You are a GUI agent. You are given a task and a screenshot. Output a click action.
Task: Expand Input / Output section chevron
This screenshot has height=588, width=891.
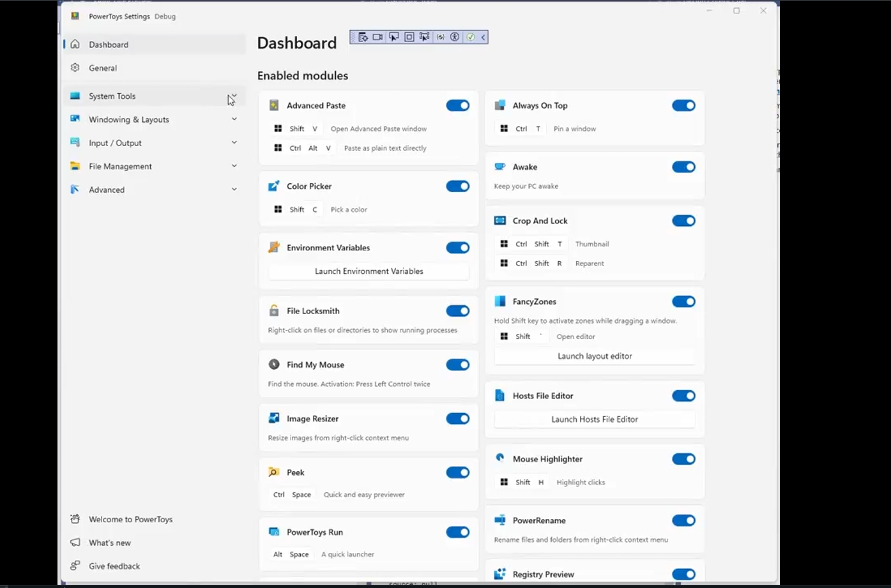[x=234, y=142]
